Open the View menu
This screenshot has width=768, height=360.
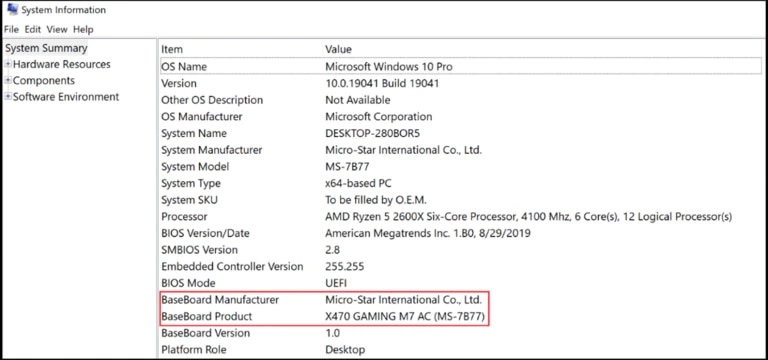pos(57,29)
